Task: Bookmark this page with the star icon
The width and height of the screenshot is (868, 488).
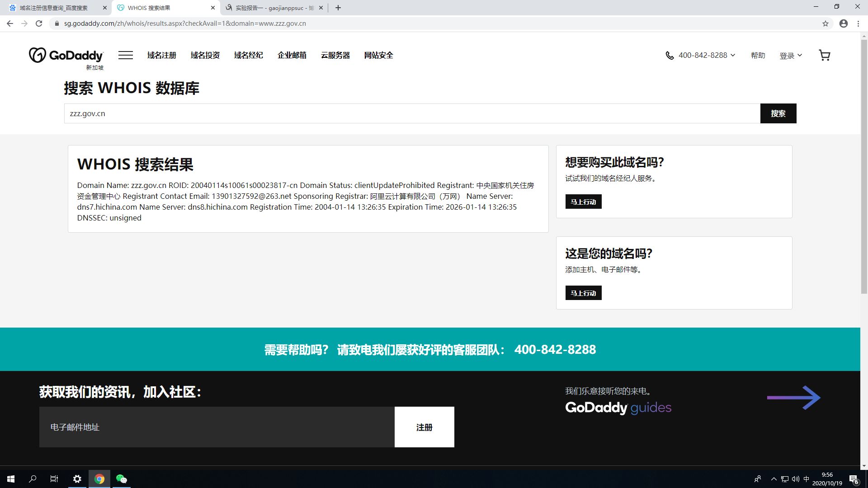Action: tap(826, 23)
